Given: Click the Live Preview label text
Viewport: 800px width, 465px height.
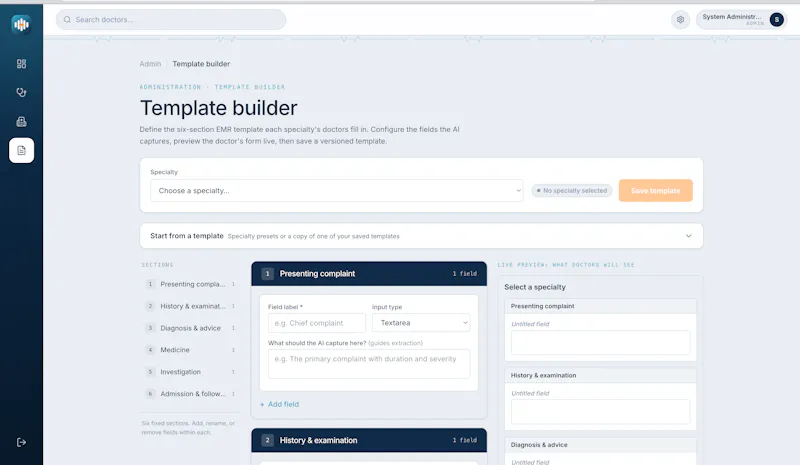Looking at the screenshot, I should (x=566, y=265).
